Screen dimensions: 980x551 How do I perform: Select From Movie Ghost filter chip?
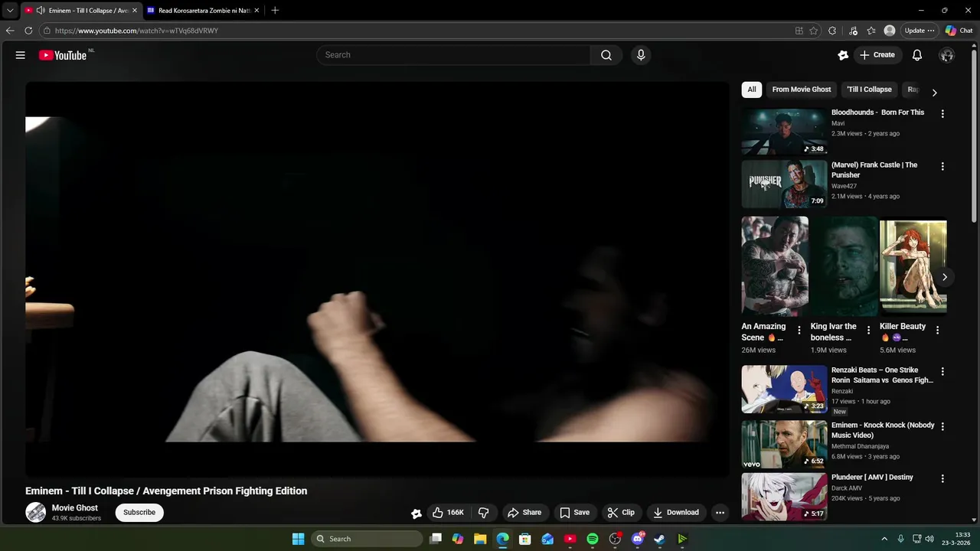click(802, 90)
